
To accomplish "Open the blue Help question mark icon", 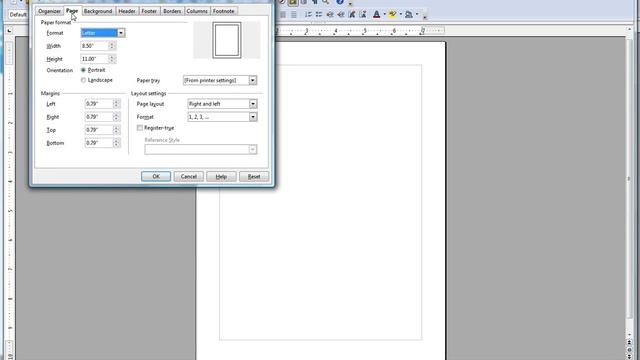I will click(340, 2).
